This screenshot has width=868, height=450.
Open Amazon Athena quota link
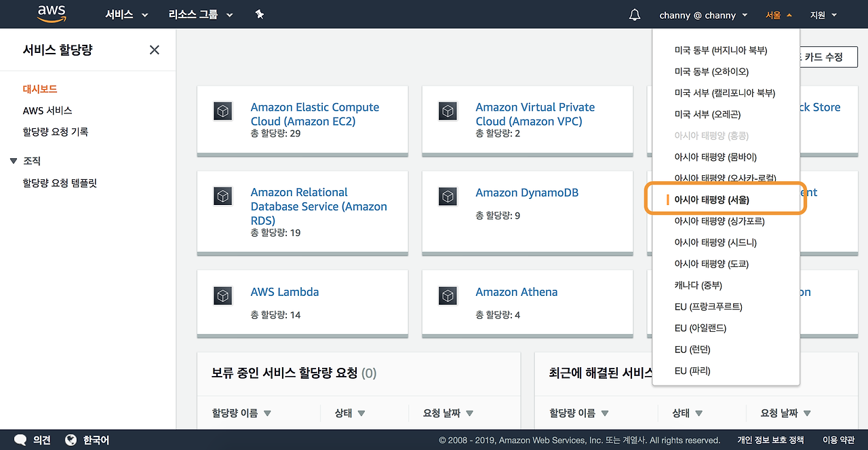(x=517, y=292)
